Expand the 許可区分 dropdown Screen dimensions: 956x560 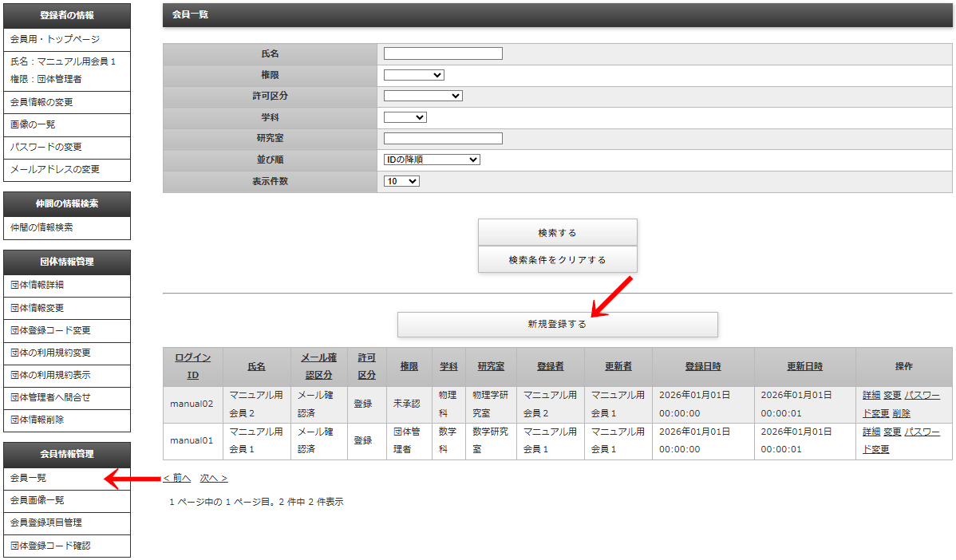pyautogui.click(x=424, y=96)
